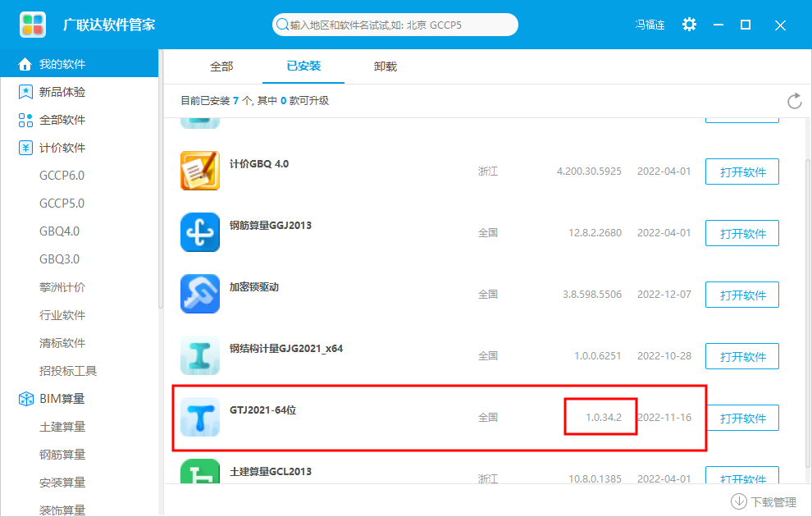Image resolution: width=812 pixels, height=517 pixels.
Task: Click the 钢筋算量GGJ2013 app icon
Action: [x=200, y=232]
